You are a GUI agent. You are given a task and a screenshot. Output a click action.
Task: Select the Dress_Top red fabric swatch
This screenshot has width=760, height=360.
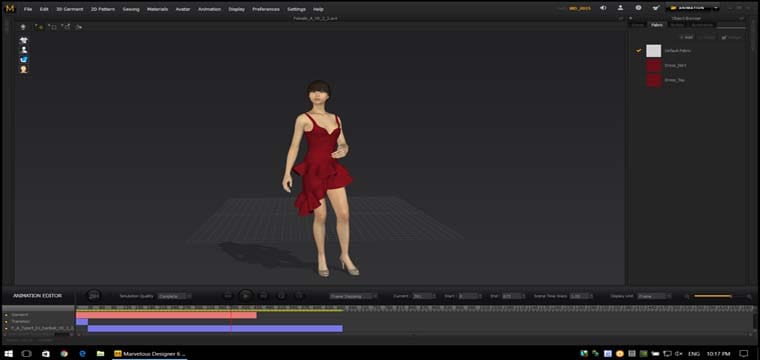point(653,80)
